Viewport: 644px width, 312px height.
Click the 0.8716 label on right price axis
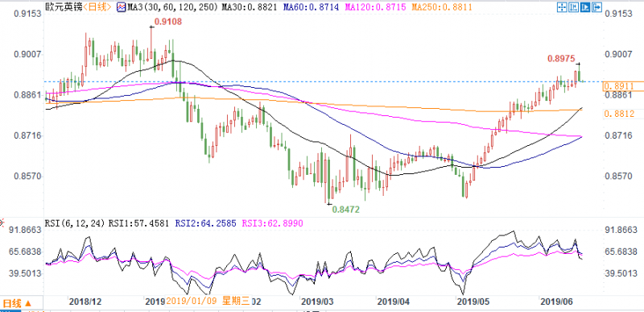(619, 135)
